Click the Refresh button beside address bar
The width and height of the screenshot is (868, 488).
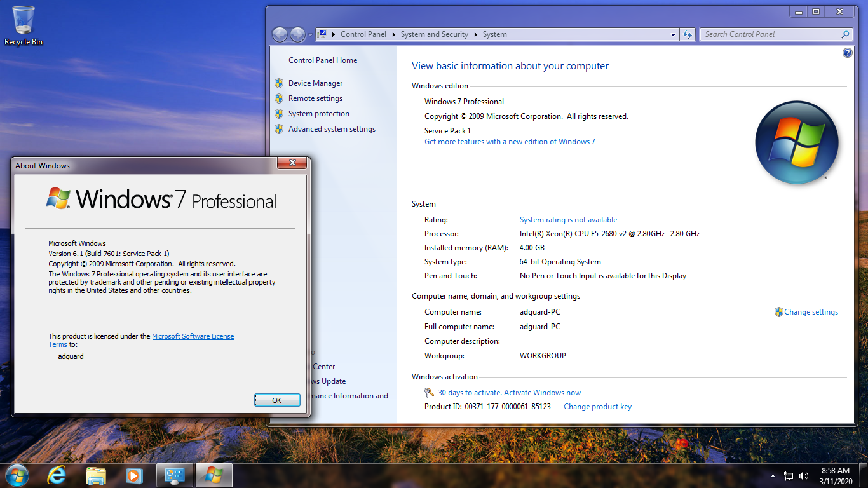pos(687,34)
